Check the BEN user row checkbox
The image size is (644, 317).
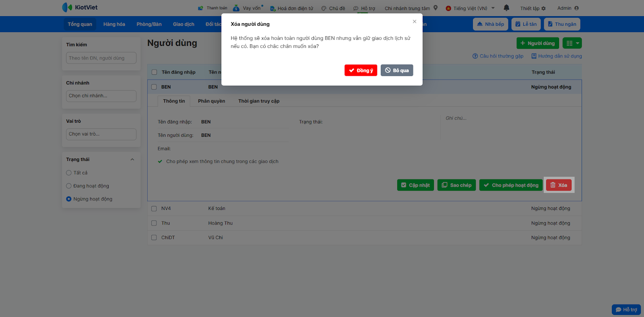click(154, 87)
